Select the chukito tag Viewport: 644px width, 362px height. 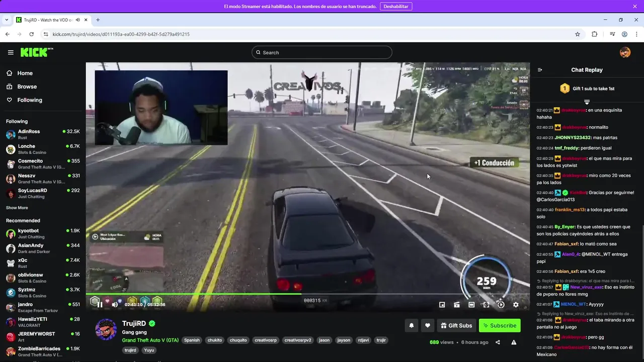point(215,340)
